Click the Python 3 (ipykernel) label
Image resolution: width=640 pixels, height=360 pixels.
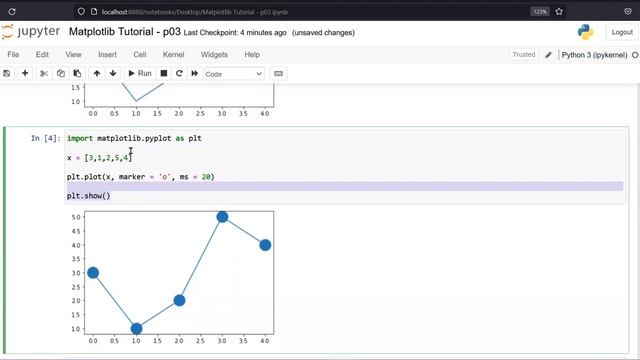(594, 55)
